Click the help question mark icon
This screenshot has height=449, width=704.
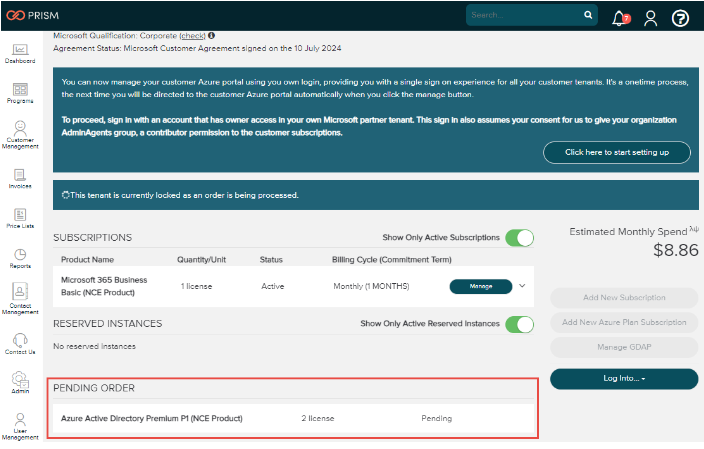681,17
